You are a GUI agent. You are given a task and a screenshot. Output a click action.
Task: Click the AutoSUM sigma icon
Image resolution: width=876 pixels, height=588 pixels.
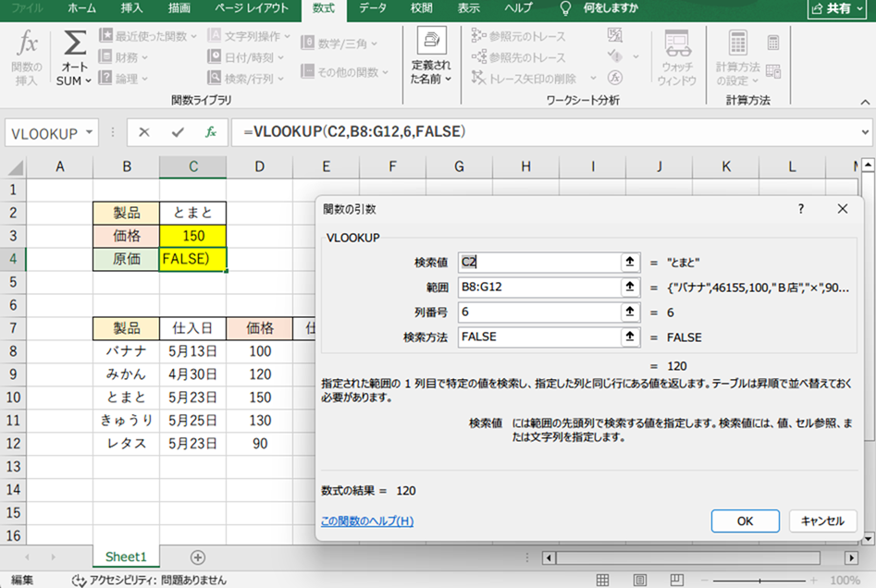74,45
